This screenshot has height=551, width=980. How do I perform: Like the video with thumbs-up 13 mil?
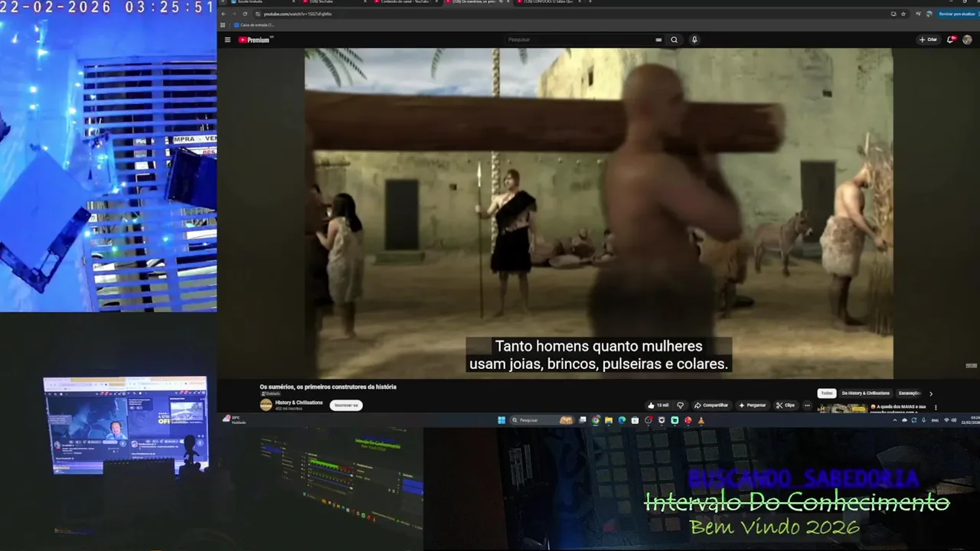[658, 406]
